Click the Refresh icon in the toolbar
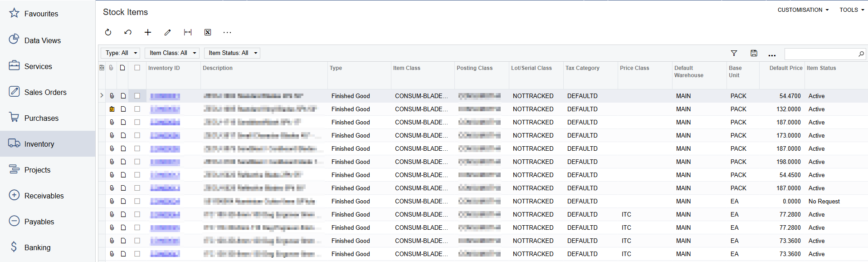Screen dimensions: 868x262 coord(108,32)
